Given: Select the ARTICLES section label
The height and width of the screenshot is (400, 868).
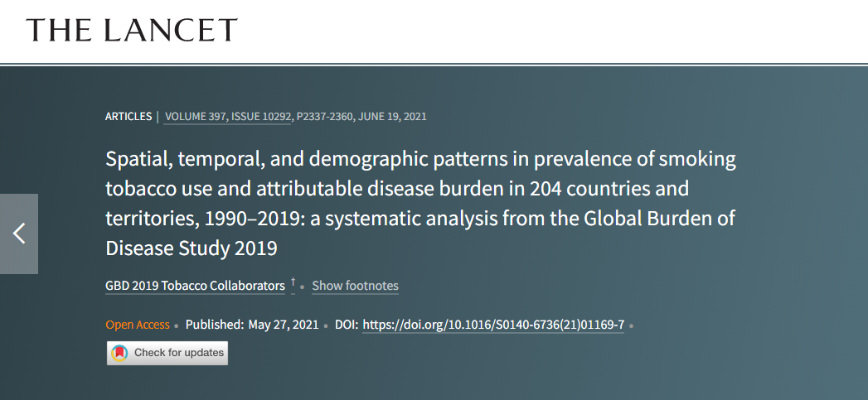Looking at the screenshot, I should (129, 117).
